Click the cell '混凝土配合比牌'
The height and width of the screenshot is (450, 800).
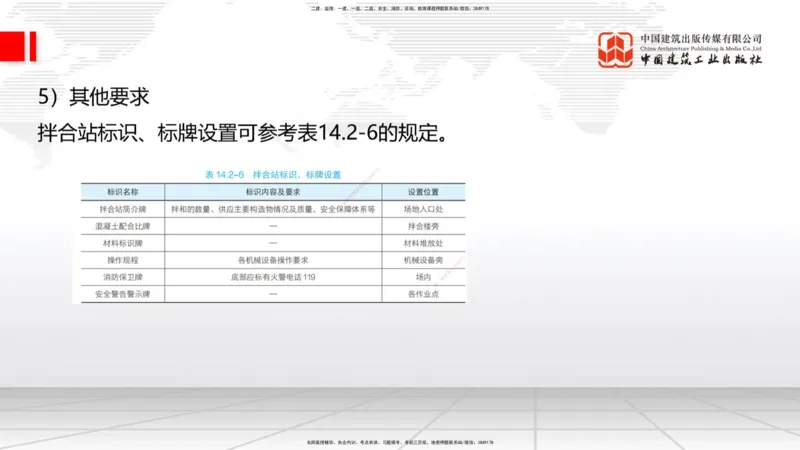coord(122,226)
